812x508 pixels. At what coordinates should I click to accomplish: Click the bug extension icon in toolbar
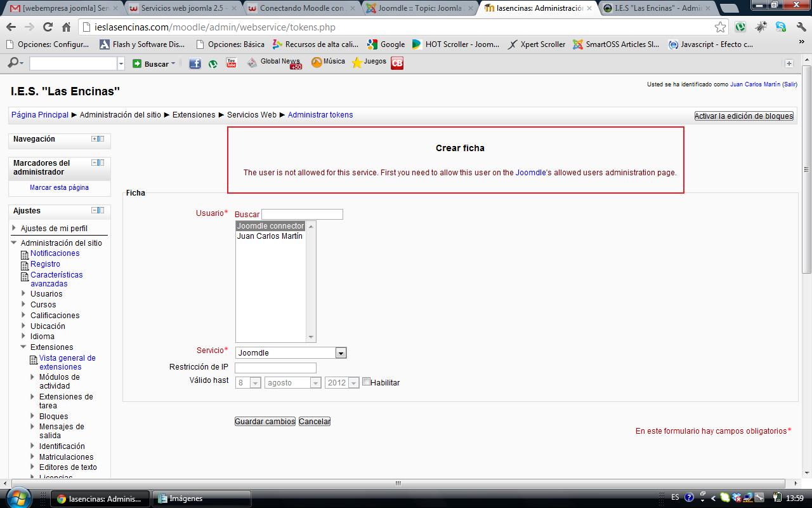pyautogui.click(x=761, y=27)
